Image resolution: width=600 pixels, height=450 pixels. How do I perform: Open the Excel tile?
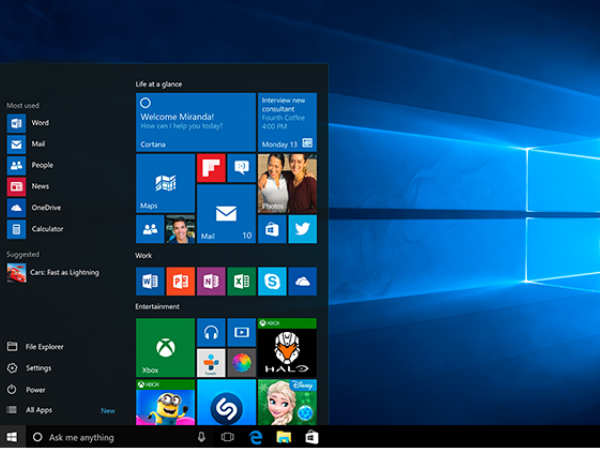click(x=241, y=281)
